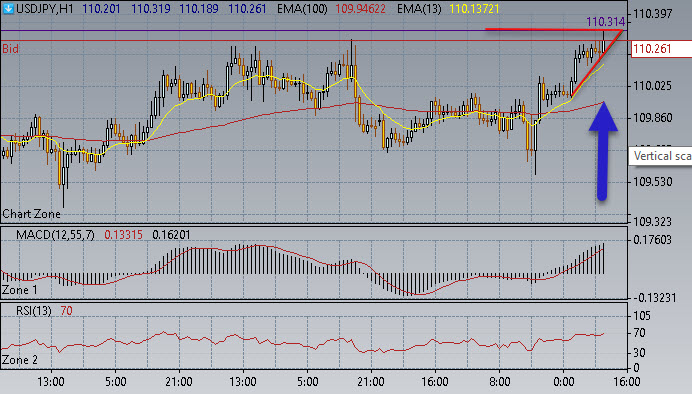This screenshot has height=394, width=692.
Task: Select the Bid line label
Action: tap(11, 49)
